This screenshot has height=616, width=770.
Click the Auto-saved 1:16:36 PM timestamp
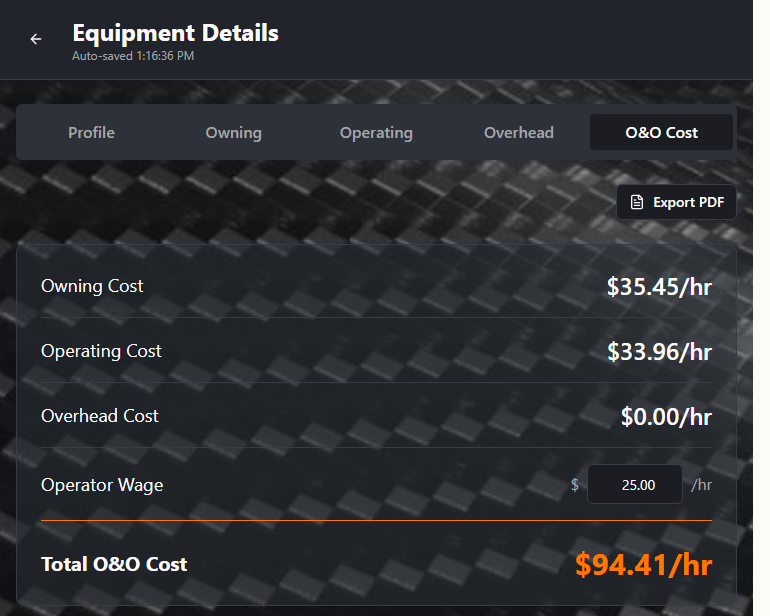(133, 56)
